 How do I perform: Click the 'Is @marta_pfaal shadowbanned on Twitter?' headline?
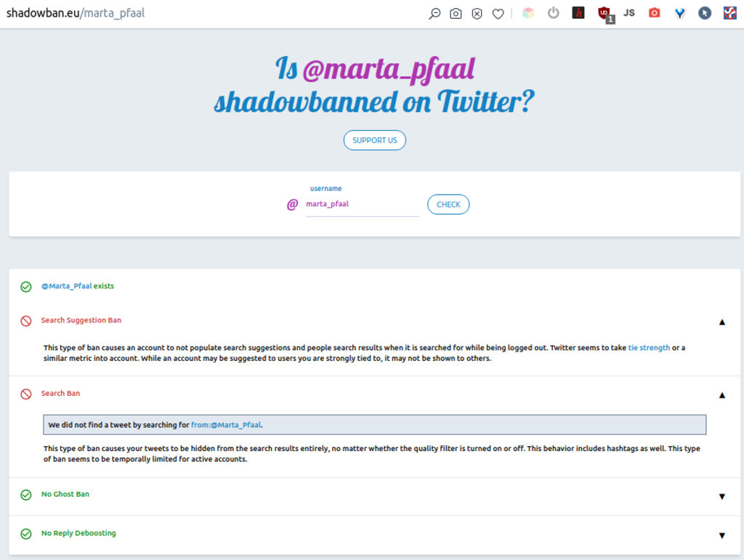click(x=374, y=86)
